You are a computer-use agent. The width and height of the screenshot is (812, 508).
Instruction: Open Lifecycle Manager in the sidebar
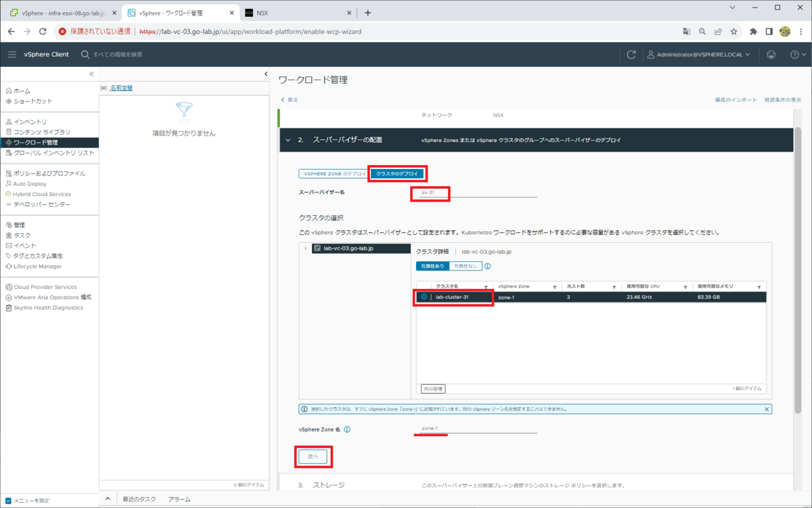pos(37,267)
